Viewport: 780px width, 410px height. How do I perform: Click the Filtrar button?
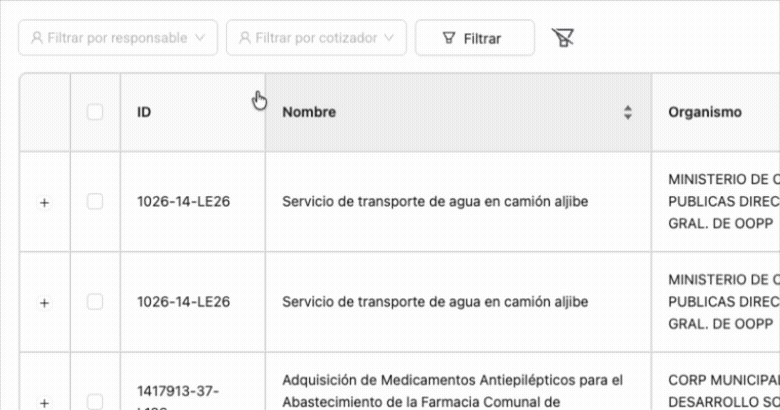coord(475,38)
